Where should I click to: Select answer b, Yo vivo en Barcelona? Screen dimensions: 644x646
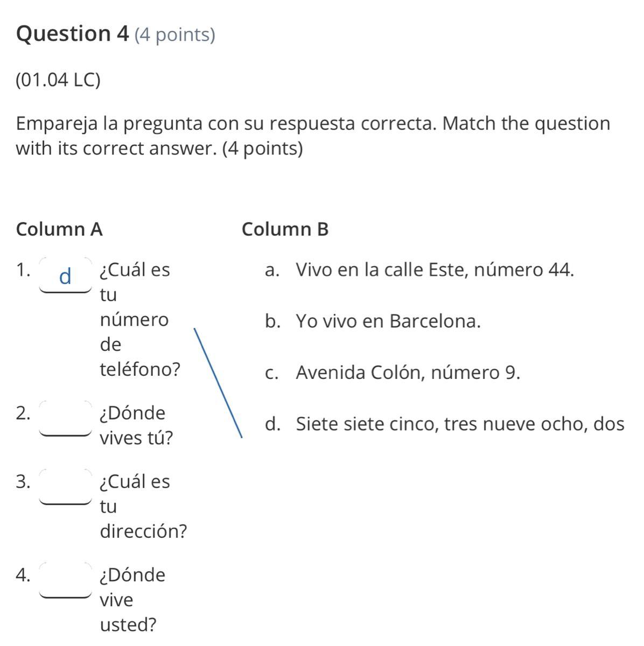point(373,321)
